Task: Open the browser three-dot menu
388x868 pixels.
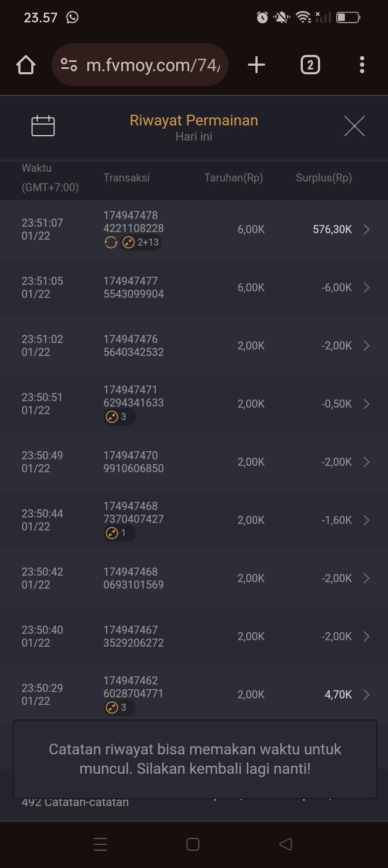Action: 362,65
